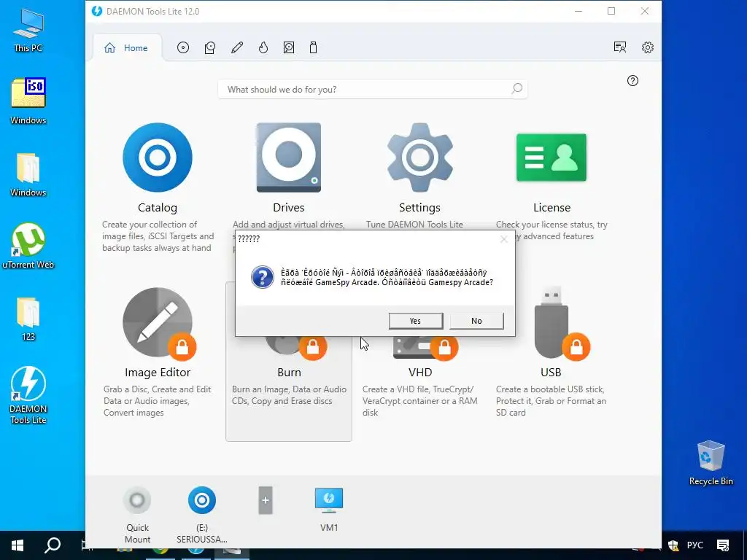Open the Catalog tile icon

158,157
